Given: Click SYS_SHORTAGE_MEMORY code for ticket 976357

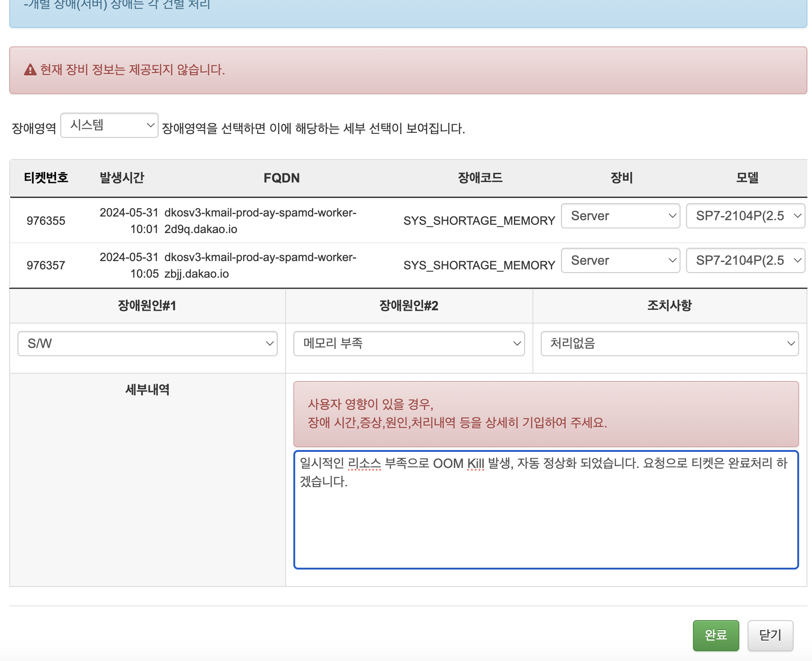Looking at the screenshot, I should point(480,265).
